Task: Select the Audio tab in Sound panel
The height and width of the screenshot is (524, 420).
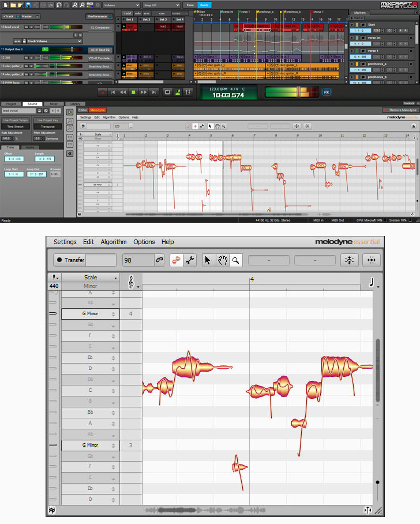Action: click(x=30, y=147)
